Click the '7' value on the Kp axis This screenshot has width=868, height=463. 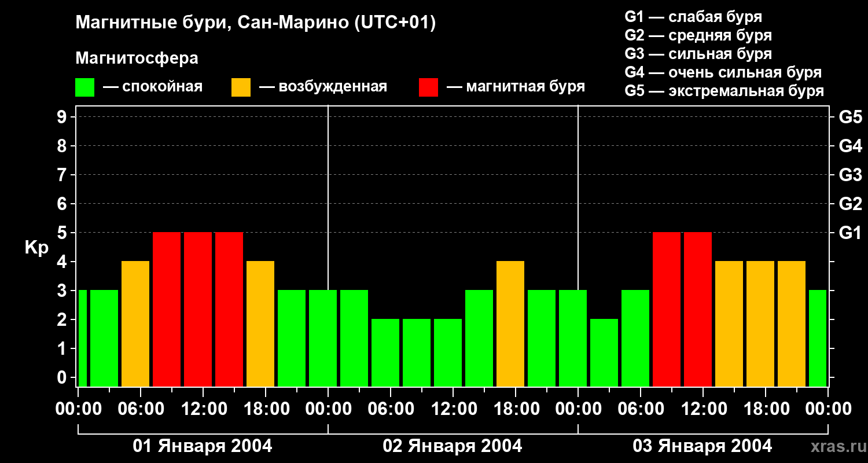click(x=63, y=175)
